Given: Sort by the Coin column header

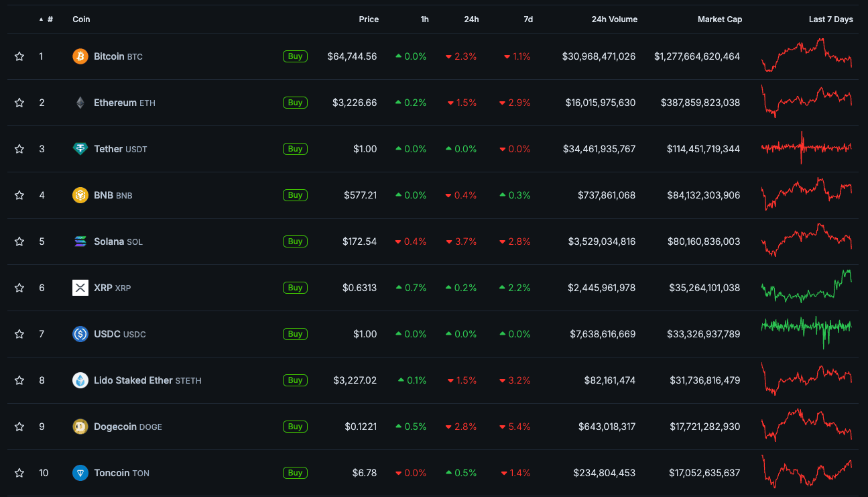Looking at the screenshot, I should [x=81, y=19].
